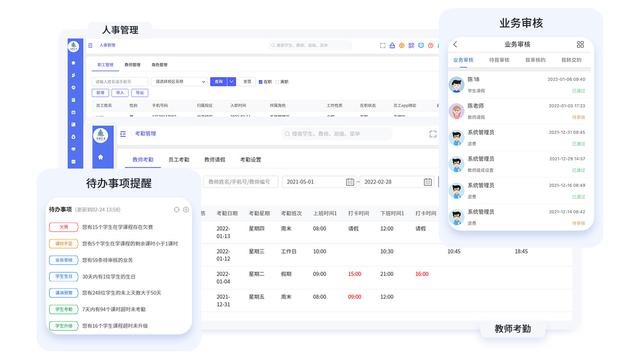This screenshot has height=360, width=640.
Task: Click the fullscreen icon in 人事管理 top bar
Action: 382,45
